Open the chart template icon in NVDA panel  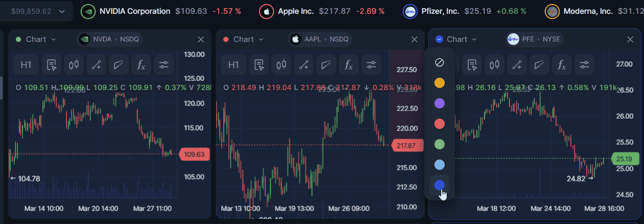[x=51, y=65]
